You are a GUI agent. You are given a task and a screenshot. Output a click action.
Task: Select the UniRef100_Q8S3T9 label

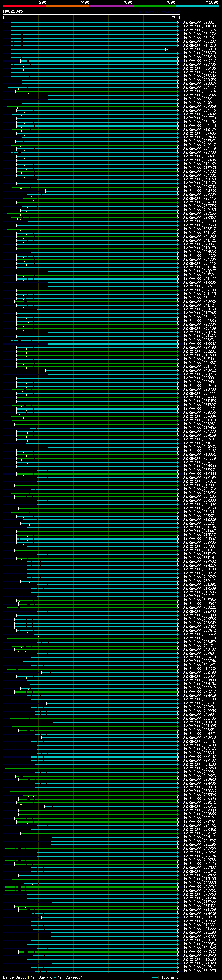point(199,53)
